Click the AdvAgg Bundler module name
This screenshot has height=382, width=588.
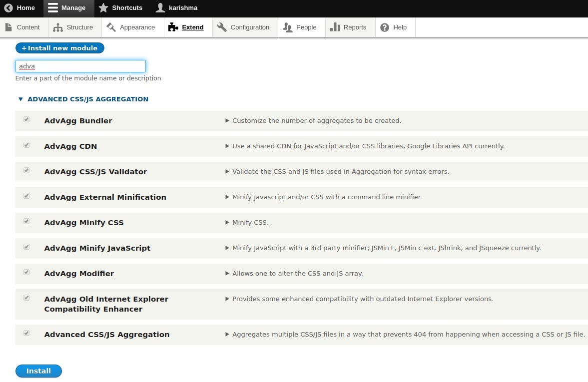(78, 121)
